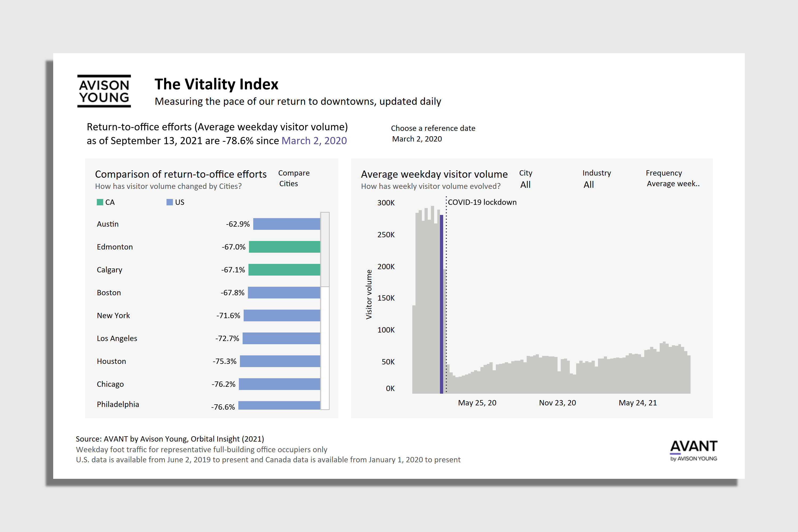The width and height of the screenshot is (798, 532).
Task: Select the green Calgary bar
Action: [x=284, y=270]
